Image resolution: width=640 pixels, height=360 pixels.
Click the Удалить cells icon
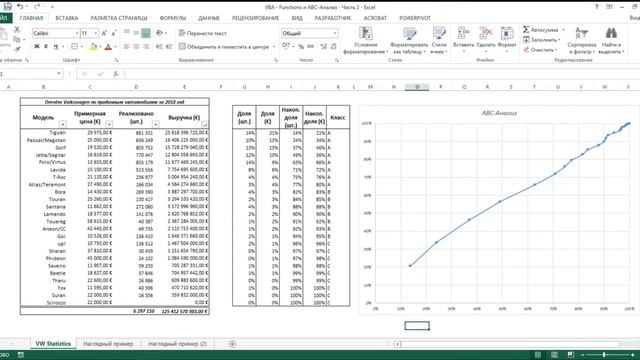[x=485, y=34]
